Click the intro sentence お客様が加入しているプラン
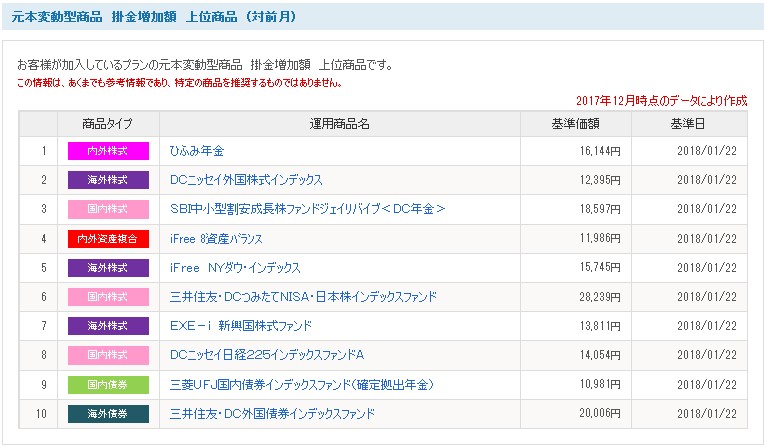Viewport: 767px width, 448px height. [204, 65]
